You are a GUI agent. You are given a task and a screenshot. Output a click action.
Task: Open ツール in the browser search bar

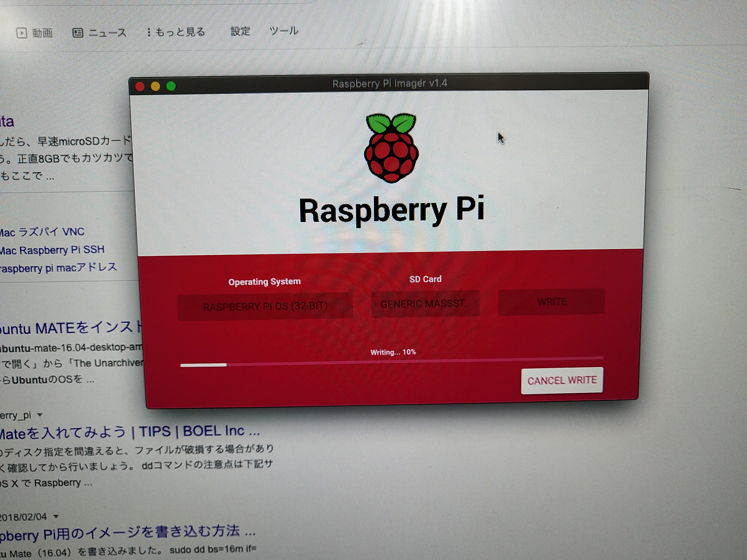[x=284, y=31]
